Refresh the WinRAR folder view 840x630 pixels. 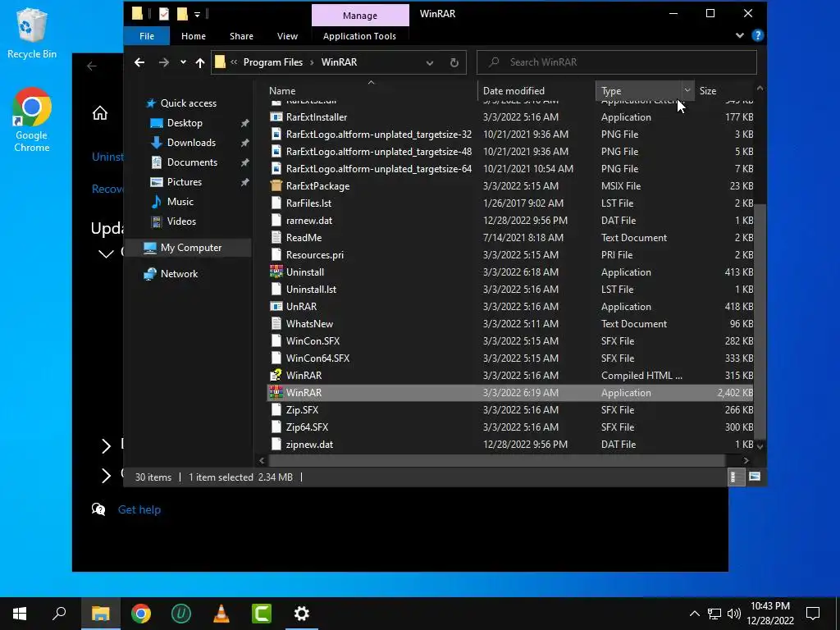(x=454, y=62)
